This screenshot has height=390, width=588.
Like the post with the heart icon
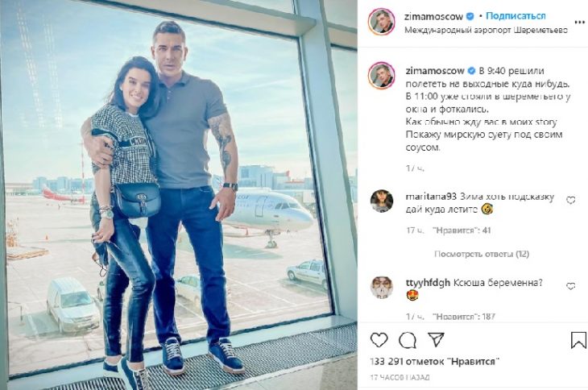(x=379, y=340)
